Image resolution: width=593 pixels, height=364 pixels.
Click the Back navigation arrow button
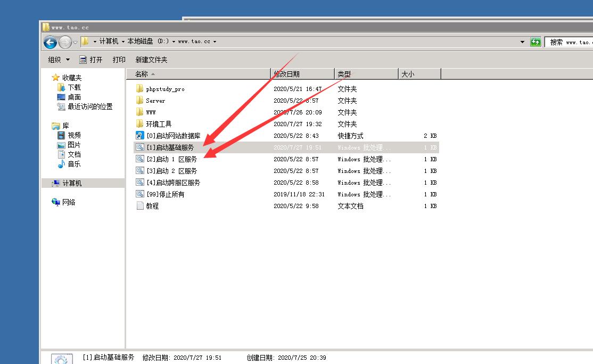pyautogui.click(x=50, y=42)
